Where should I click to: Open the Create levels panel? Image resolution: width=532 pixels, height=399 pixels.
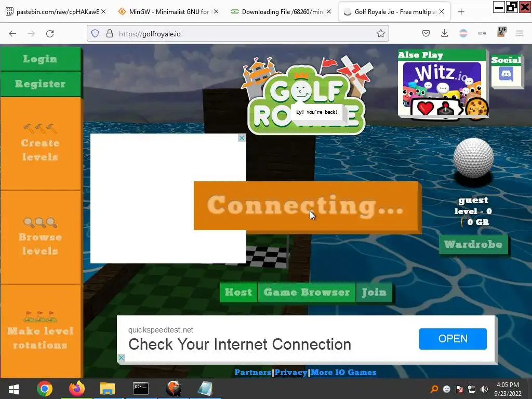[x=41, y=143]
